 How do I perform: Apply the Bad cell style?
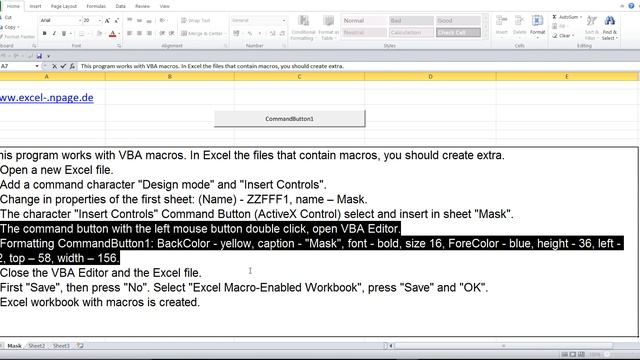pyautogui.click(x=411, y=20)
